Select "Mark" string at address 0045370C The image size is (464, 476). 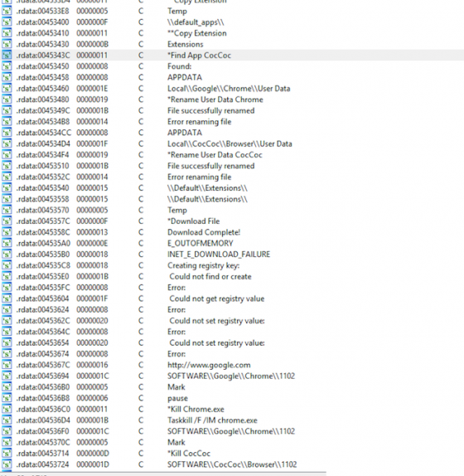[176, 442]
